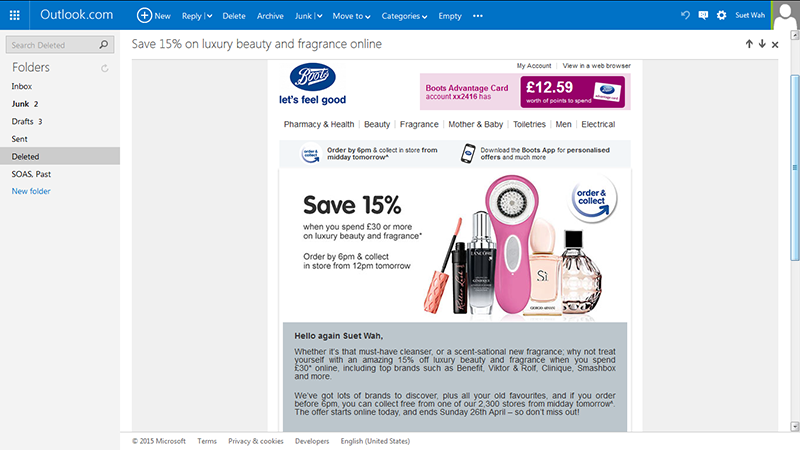The image size is (800, 450).
Task: Click the scrollbar down arrow
Action: [794, 426]
